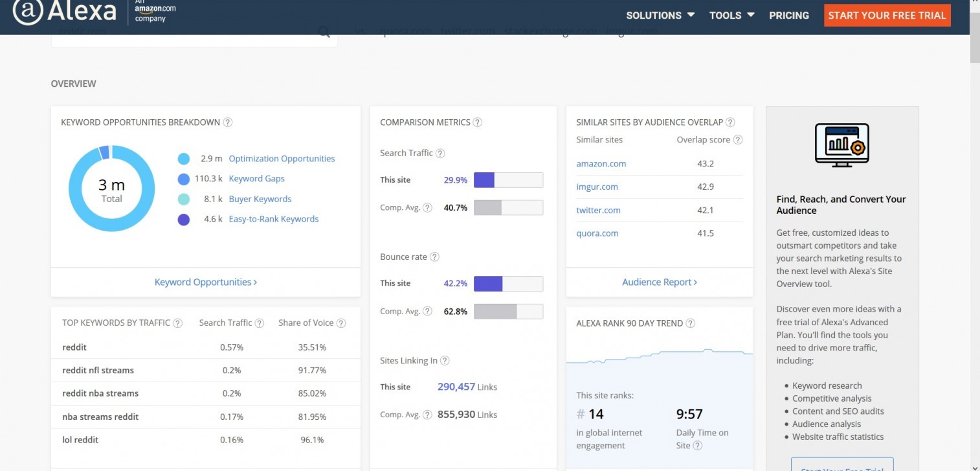The height and width of the screenshot is (471, 980).
Task: Click This site bounce rate bar
Action: click(508, 284)
